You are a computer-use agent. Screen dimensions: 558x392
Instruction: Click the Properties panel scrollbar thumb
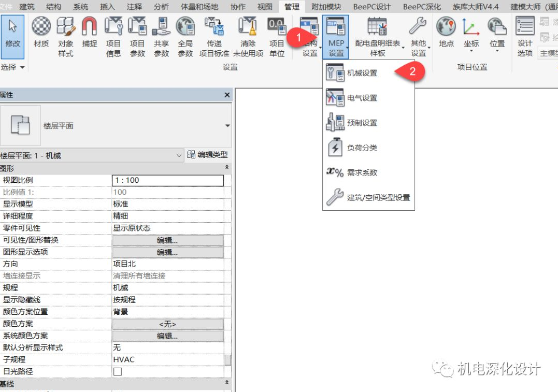point(228,359)
